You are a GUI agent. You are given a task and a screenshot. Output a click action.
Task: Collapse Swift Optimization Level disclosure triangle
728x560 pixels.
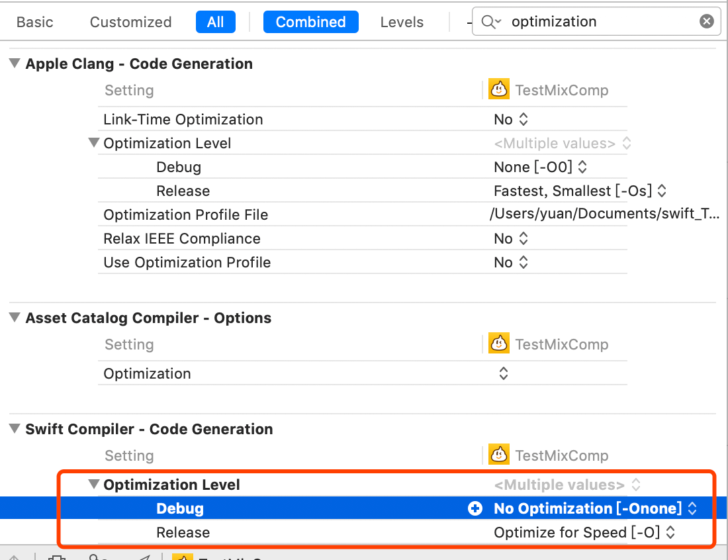[94, 485]
